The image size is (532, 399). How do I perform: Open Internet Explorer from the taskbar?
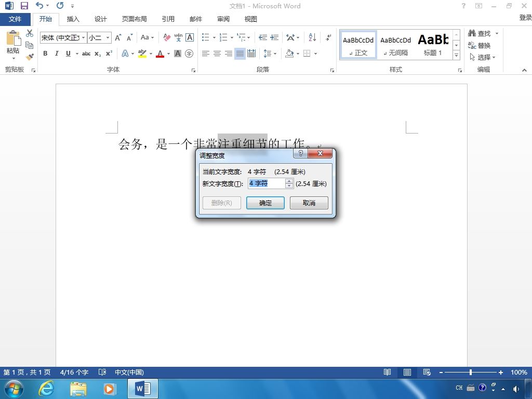tap(46, 388)
